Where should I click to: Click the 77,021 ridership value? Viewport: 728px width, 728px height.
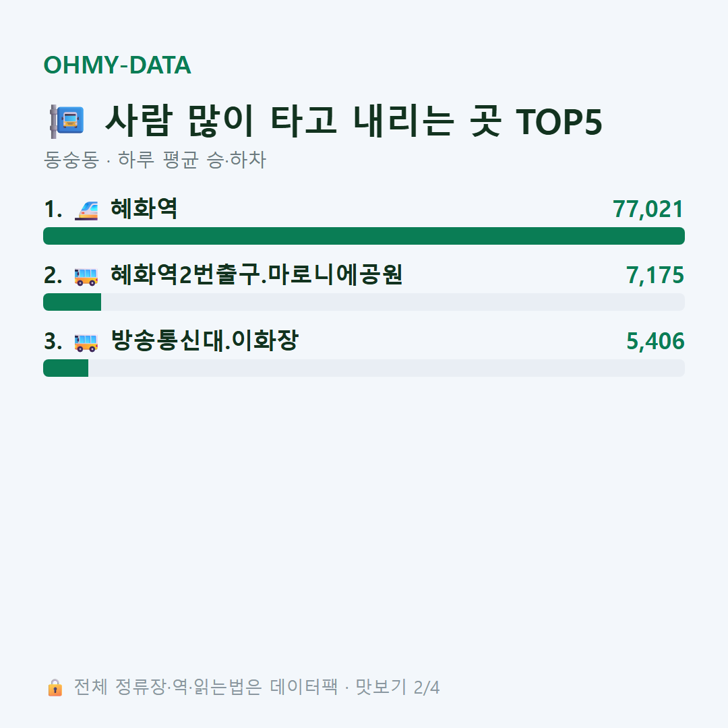pyautogui.click(x=648, y=209)
